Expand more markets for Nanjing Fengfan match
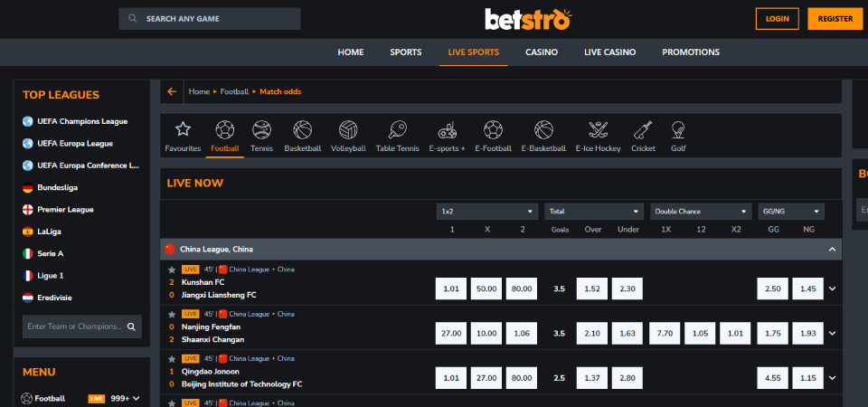 pyautogui.click(x=832, y=334)
